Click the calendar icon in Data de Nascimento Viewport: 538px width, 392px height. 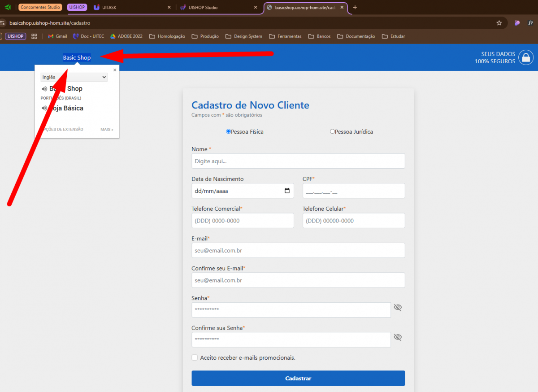287,191
